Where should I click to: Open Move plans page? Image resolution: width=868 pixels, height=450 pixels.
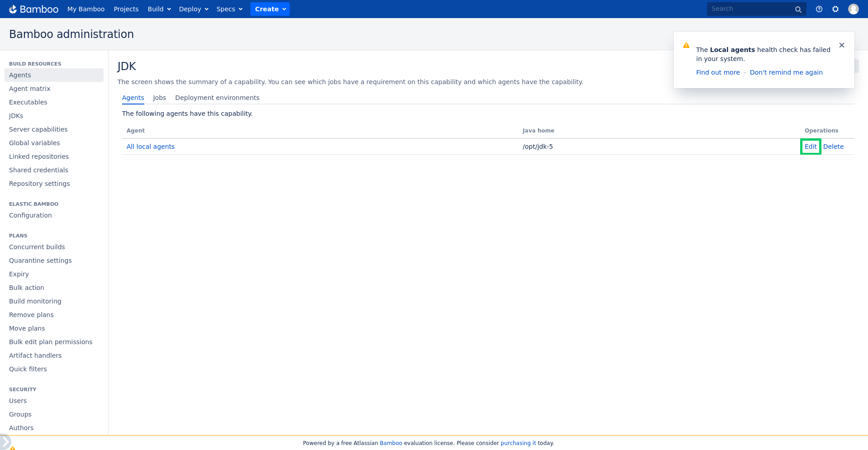coord(54,328)
